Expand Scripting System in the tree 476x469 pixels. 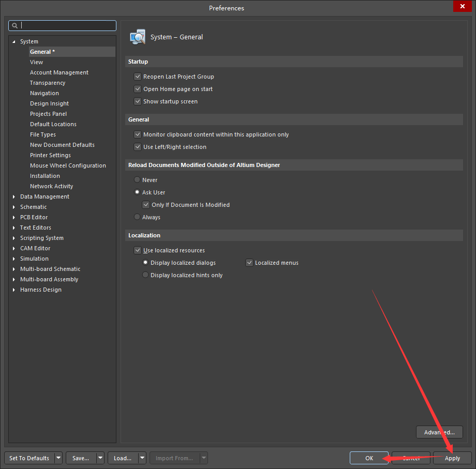point(13,238)
